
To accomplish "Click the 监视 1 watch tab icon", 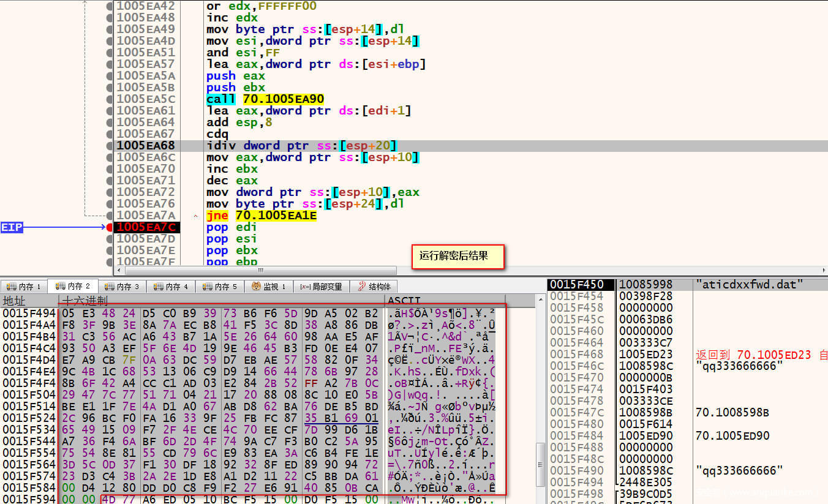I will [255, 287].
